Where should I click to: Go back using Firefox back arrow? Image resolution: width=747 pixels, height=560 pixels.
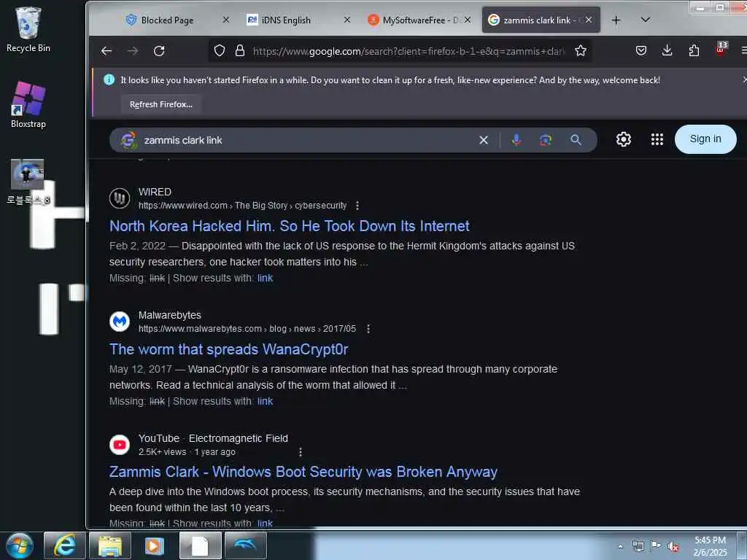[107, 51]
